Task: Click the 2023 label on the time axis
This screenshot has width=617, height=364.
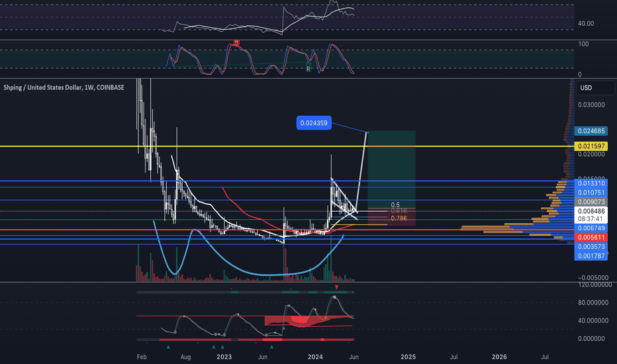Action: pos(224,357)
